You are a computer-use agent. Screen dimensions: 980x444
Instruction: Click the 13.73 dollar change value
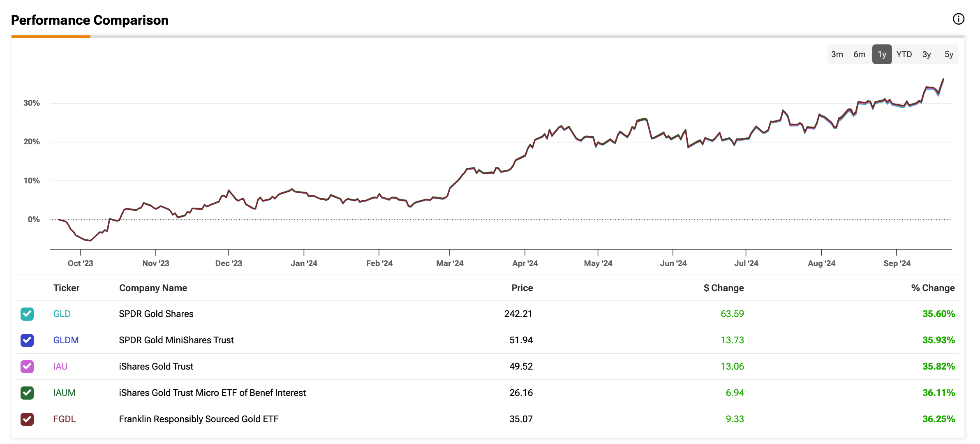[732, 340]
